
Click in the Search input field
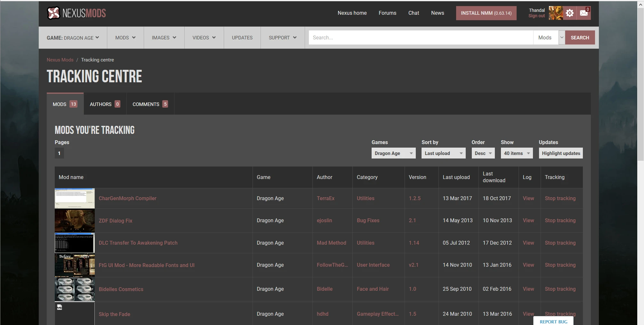click(x=421, y=38)
